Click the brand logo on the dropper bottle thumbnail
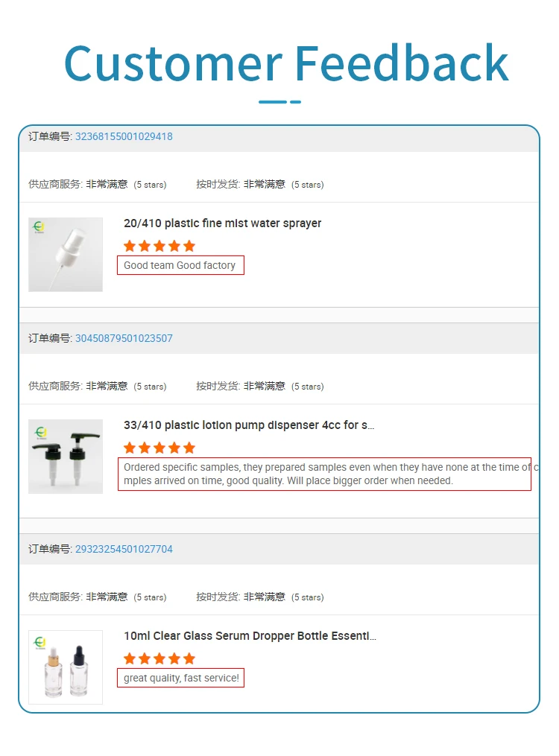559x756 pixels. [x=40, y=643]
